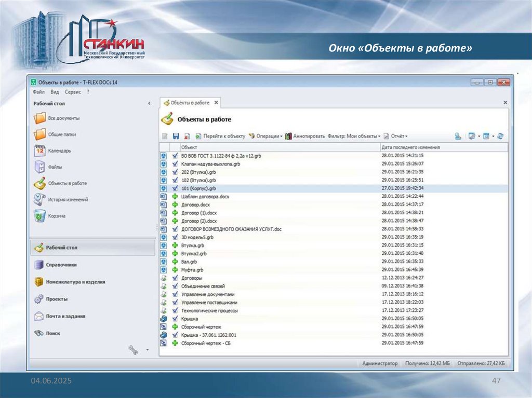
Task: Click the refresh icon in toolbar
Action: [500, 136]
